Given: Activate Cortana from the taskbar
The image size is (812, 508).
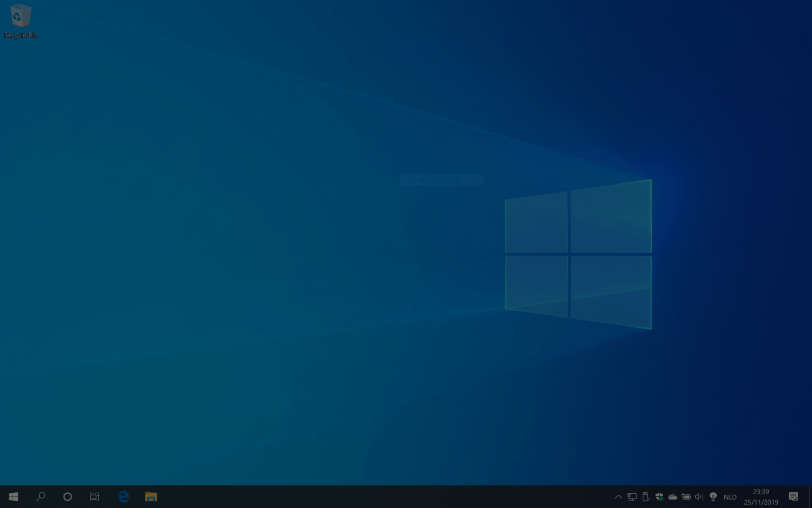Looking at the screenshot, I should coord(67,496).
